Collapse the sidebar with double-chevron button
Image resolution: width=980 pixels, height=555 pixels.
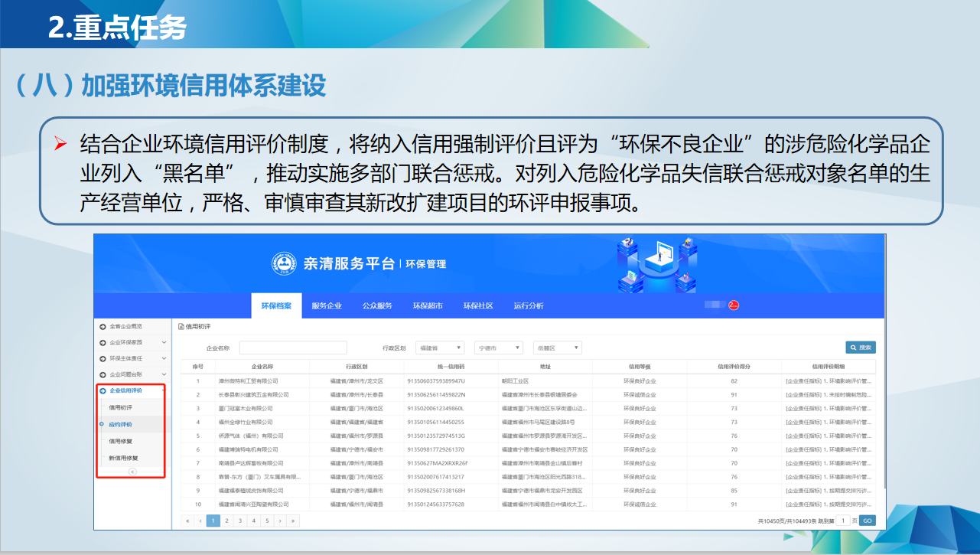(132, 472)
